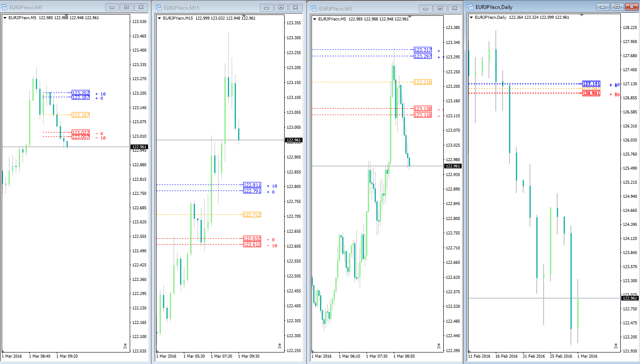Select the red 122.612 level label
This screenshot has width=640, height=364.
pos(252,245)
